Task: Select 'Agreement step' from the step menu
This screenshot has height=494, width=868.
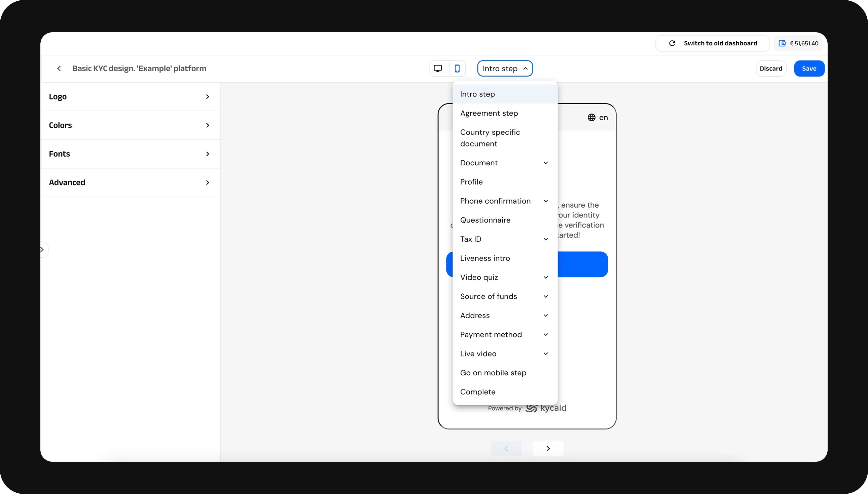Action: pyautogui.click(x=489, y=113)
